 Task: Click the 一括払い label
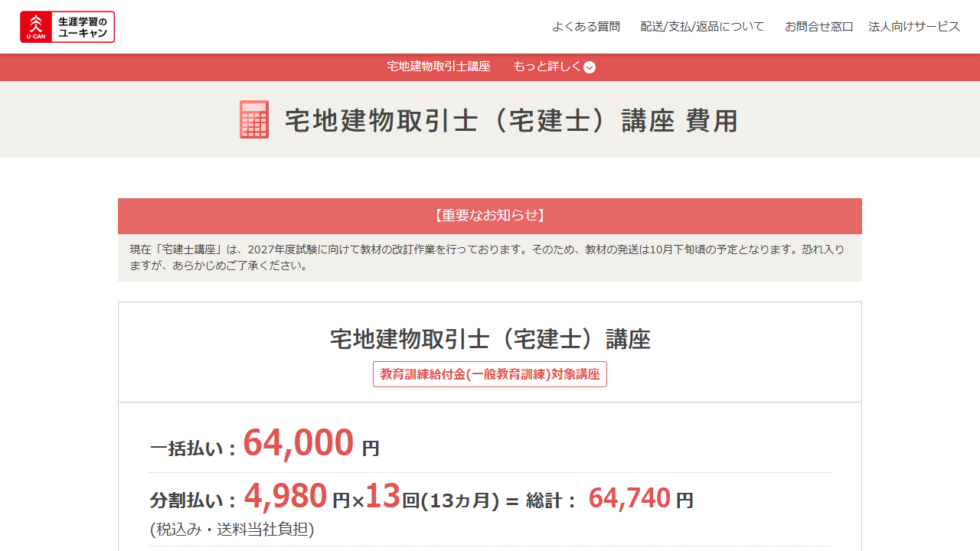pyautogui.click(x=193, y=448)
